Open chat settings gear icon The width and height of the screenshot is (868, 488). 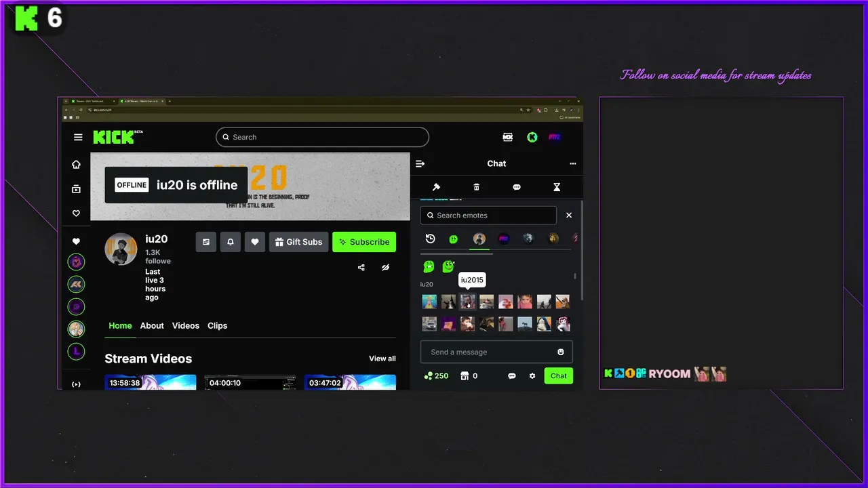coord(532,376)
